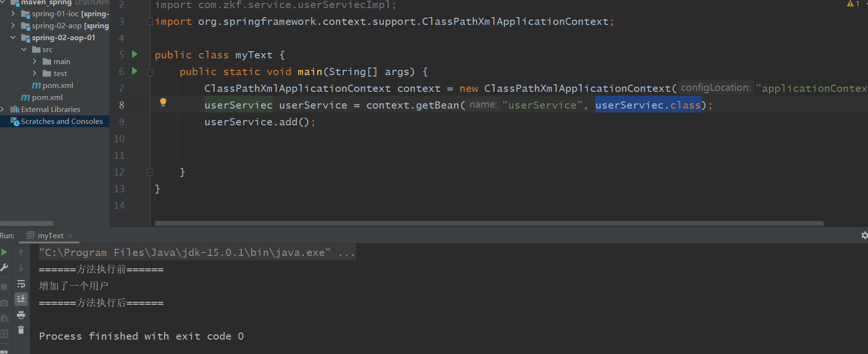
Task: Expand External Libraries node
Action: tap(2, 109)
